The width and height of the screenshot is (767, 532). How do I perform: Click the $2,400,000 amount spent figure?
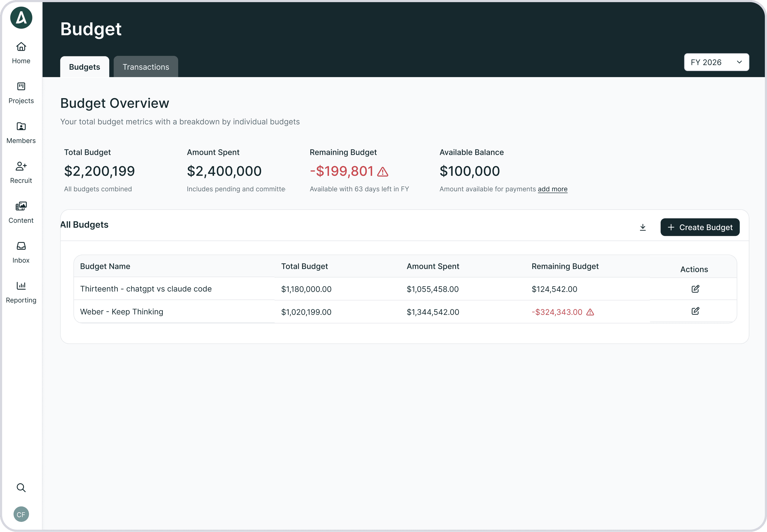pos(224,171)
